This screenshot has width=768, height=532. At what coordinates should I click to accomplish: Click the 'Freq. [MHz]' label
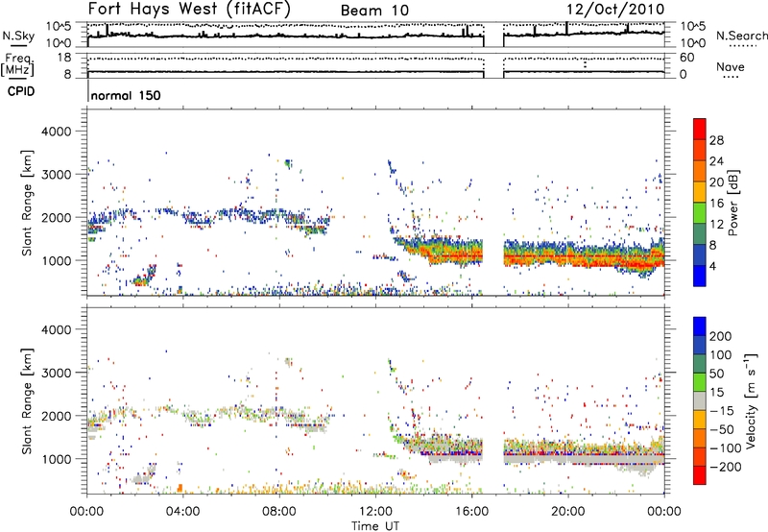17,64
